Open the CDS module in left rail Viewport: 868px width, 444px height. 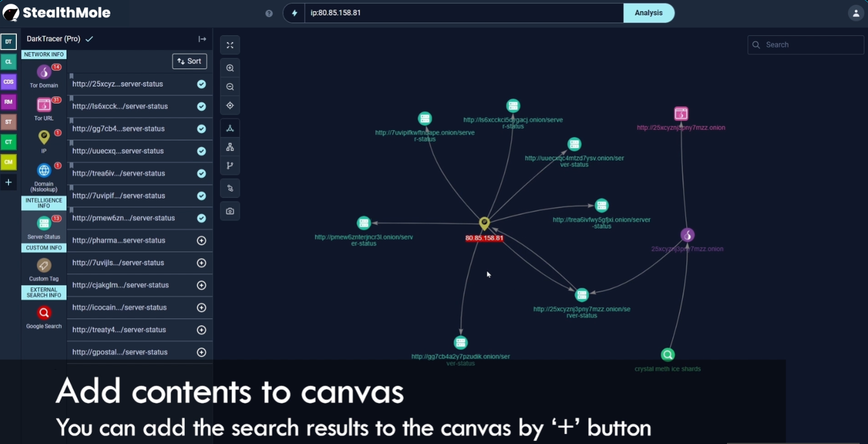coord(8,82)
